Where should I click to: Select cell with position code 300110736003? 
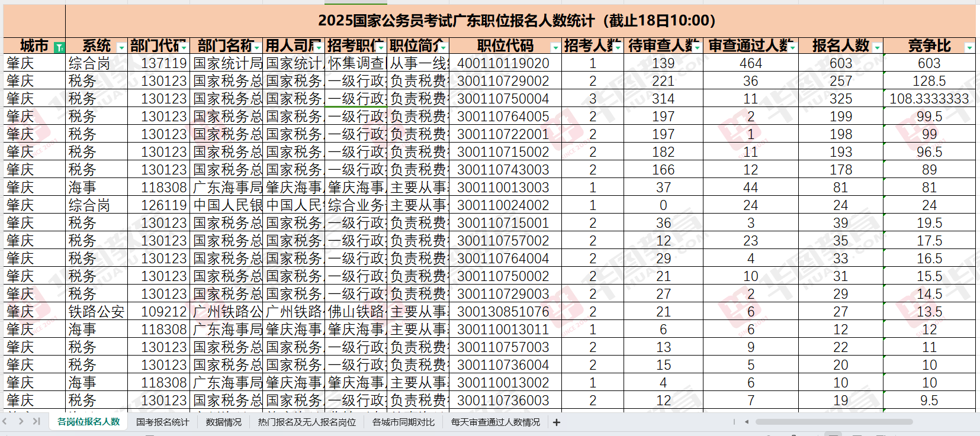pyautogui.click(x=505, y=401)
